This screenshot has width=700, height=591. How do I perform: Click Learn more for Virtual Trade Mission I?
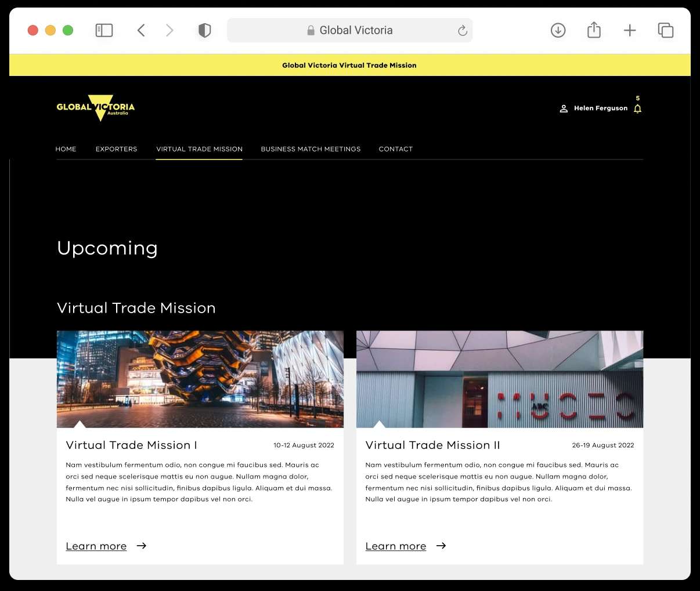tap(96, 546)
